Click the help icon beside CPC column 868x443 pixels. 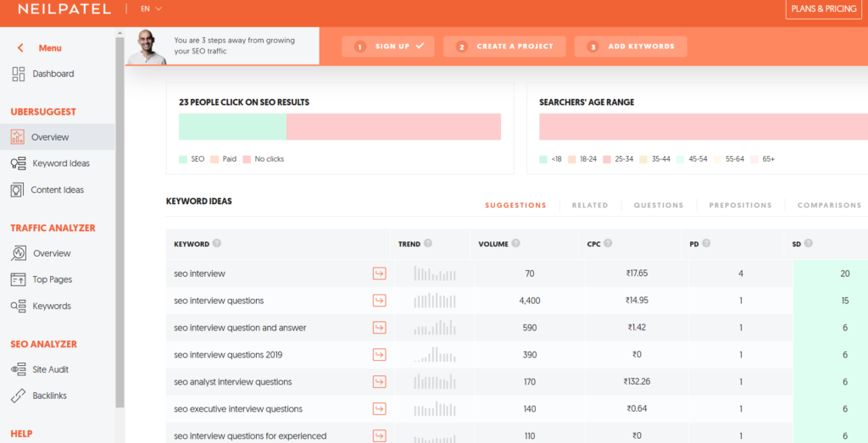[608, 243]
